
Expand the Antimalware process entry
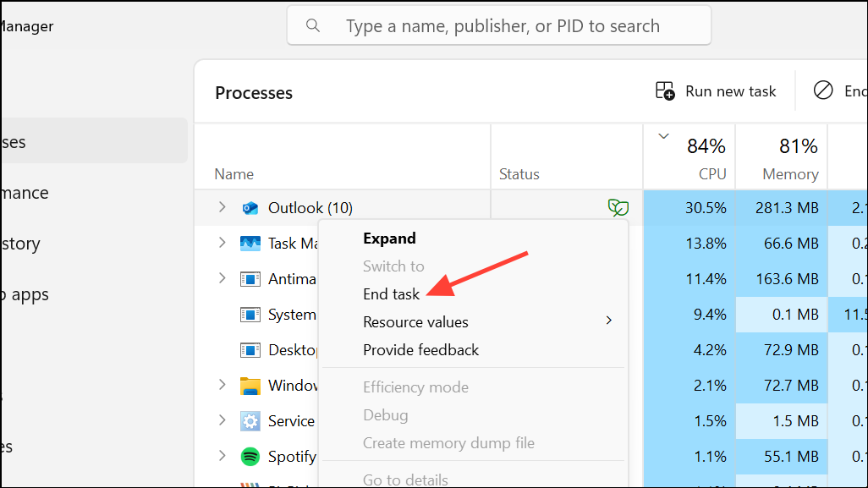click(x=222, y=278)
